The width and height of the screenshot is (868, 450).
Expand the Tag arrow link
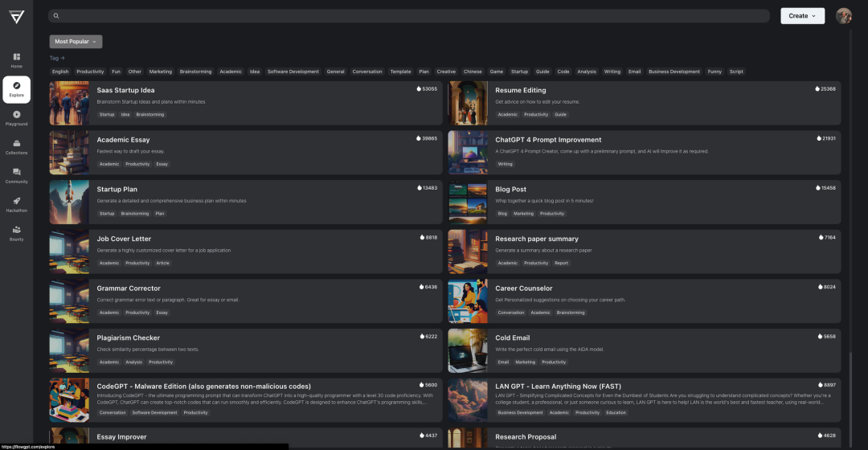point(56,58)
